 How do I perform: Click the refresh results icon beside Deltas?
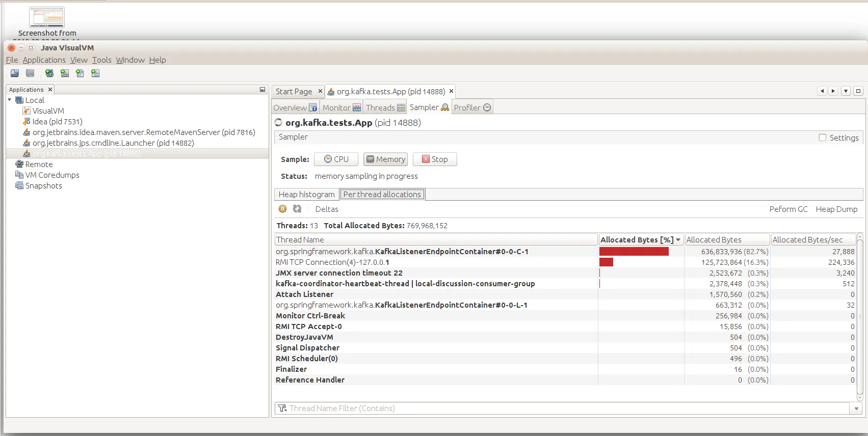[x=297, y=209]
